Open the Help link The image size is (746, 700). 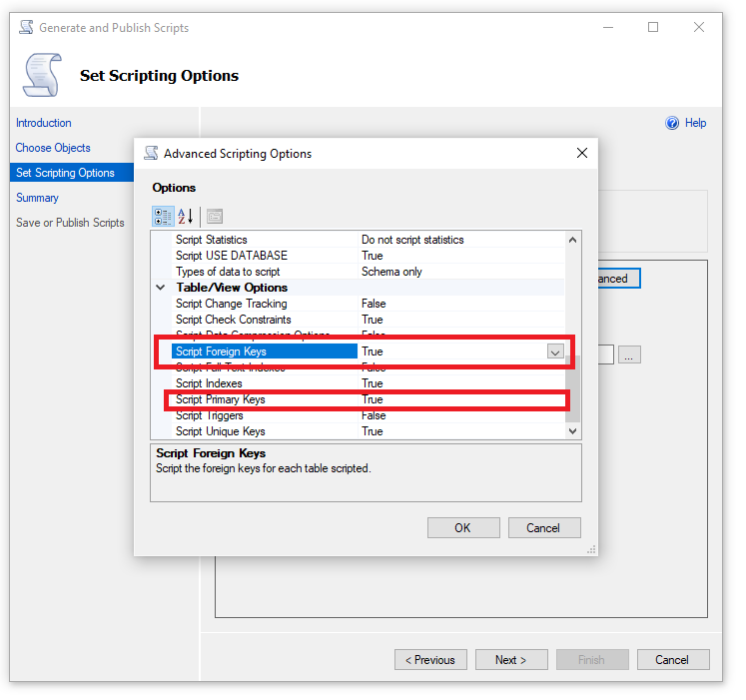[x=696, y=123]
